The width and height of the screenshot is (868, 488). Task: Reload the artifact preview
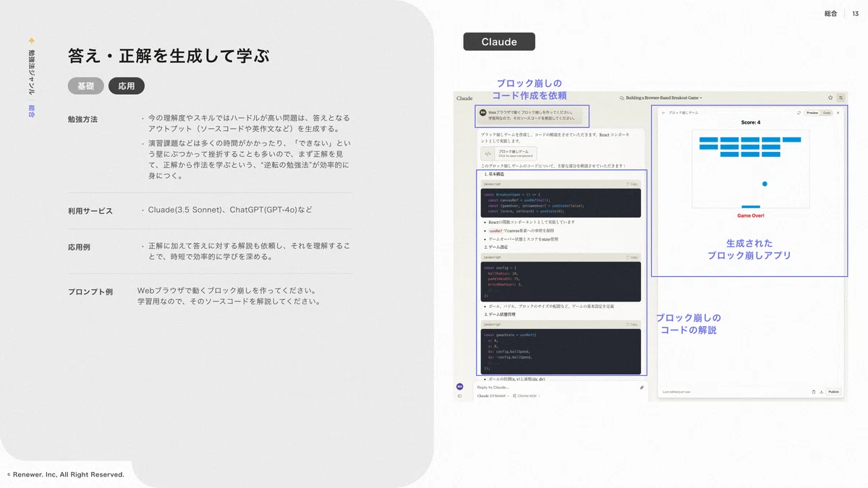[x=799, y=113]
